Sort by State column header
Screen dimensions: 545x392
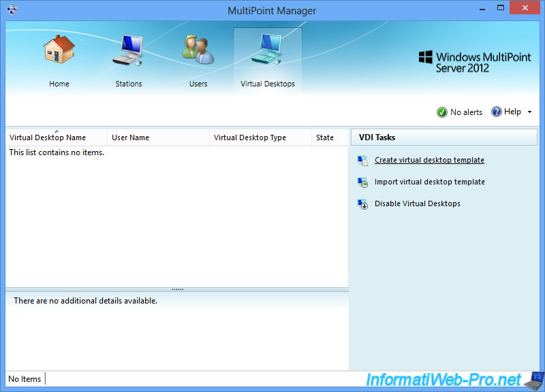(330, 137)
